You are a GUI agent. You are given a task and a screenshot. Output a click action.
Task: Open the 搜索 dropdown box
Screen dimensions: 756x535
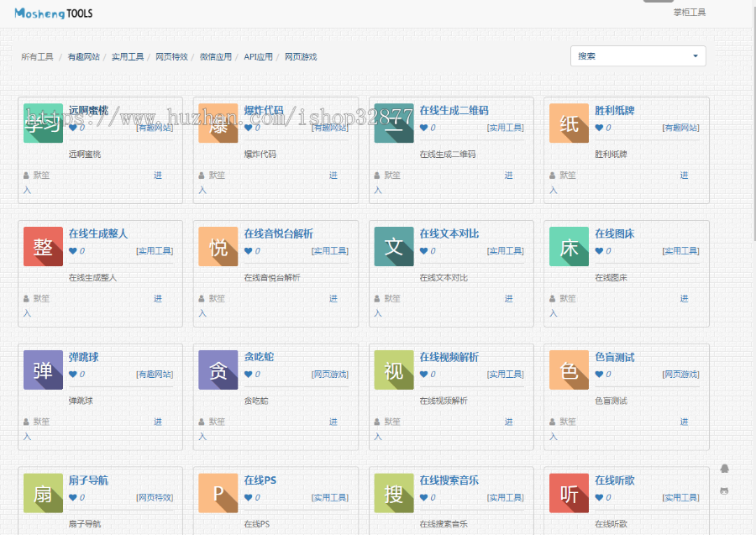click(x=638, y=56)
